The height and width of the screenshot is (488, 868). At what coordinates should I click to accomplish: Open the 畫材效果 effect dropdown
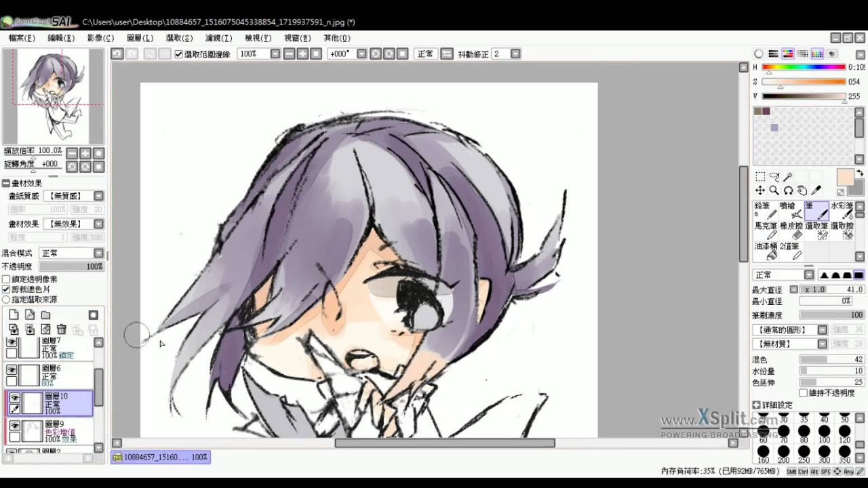coord(98,224)
